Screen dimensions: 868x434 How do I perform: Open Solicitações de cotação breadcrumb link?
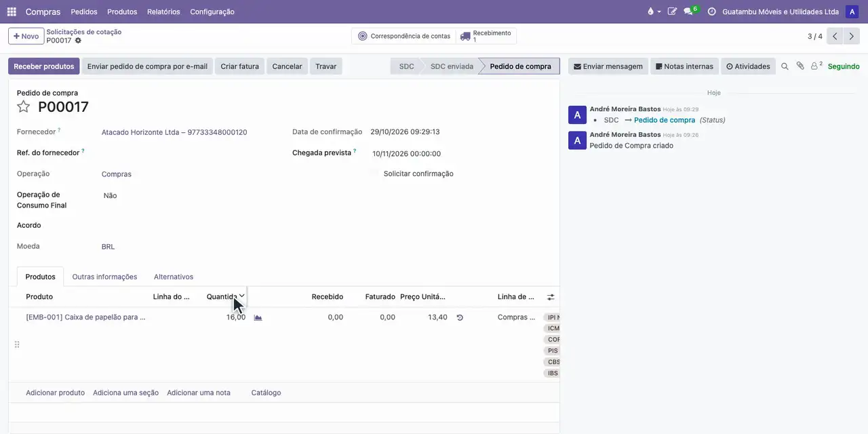[84, 32]
